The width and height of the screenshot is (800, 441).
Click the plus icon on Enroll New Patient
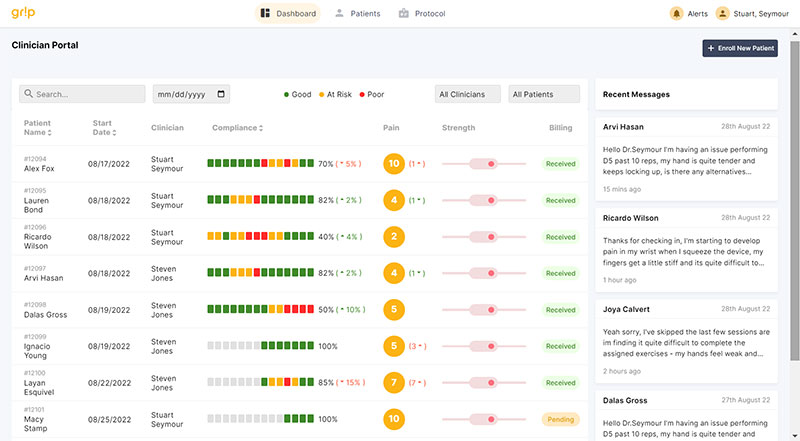tap(711, 48)
